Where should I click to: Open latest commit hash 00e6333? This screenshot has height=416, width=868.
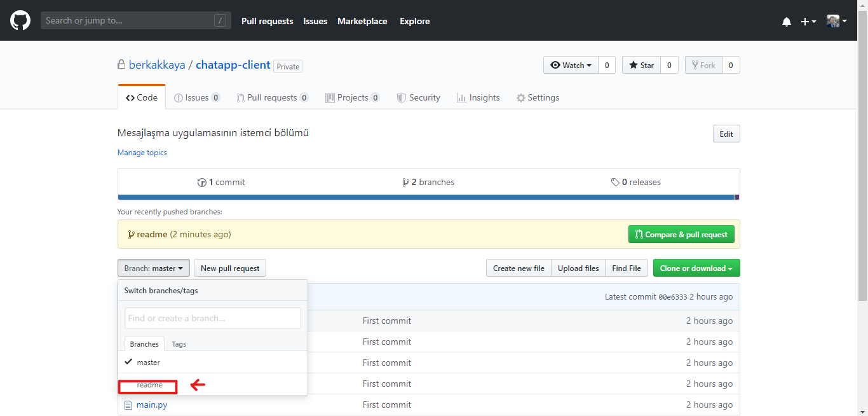673,297
